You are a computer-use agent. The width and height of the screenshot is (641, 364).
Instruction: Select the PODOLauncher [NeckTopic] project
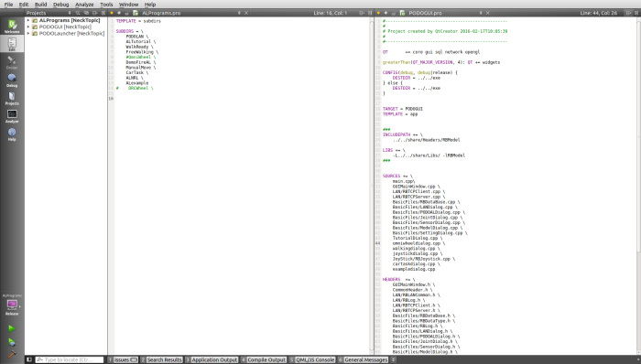coord(71,34)
